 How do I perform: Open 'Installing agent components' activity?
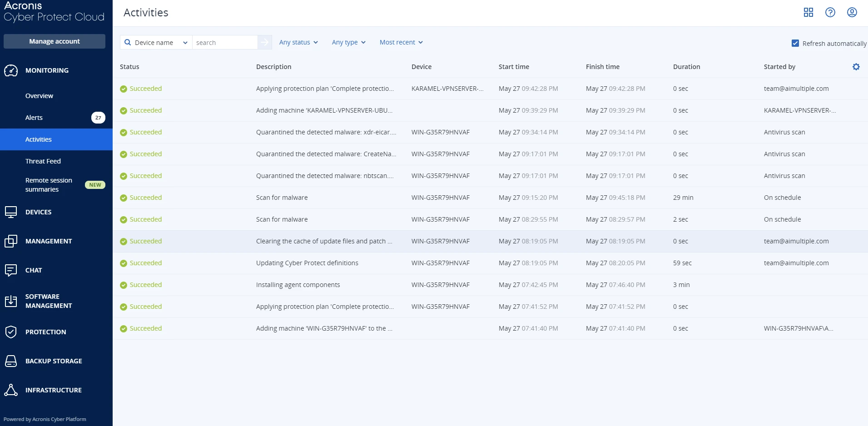[490, 285]
